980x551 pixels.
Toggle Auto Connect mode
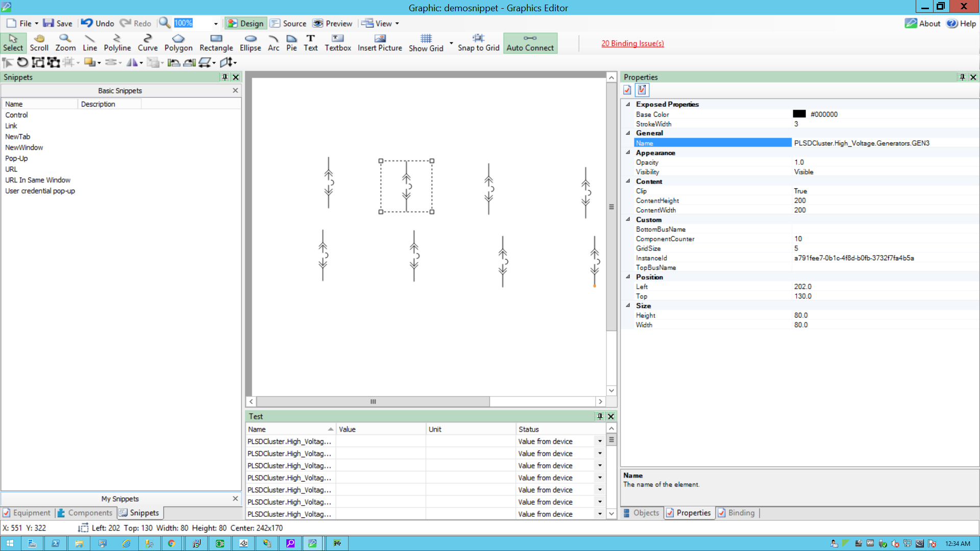click(530, 43)
